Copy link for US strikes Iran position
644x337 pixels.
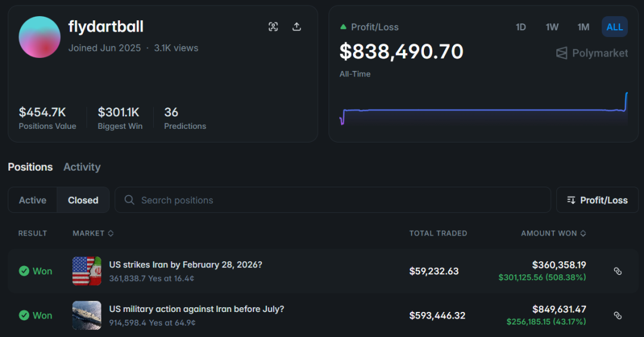coord(618,271)
